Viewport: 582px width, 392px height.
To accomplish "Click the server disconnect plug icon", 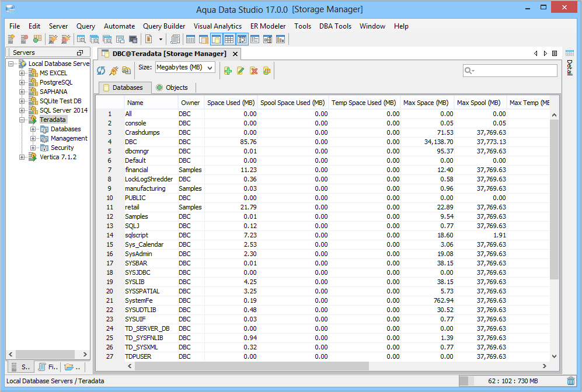I will 65,39.
